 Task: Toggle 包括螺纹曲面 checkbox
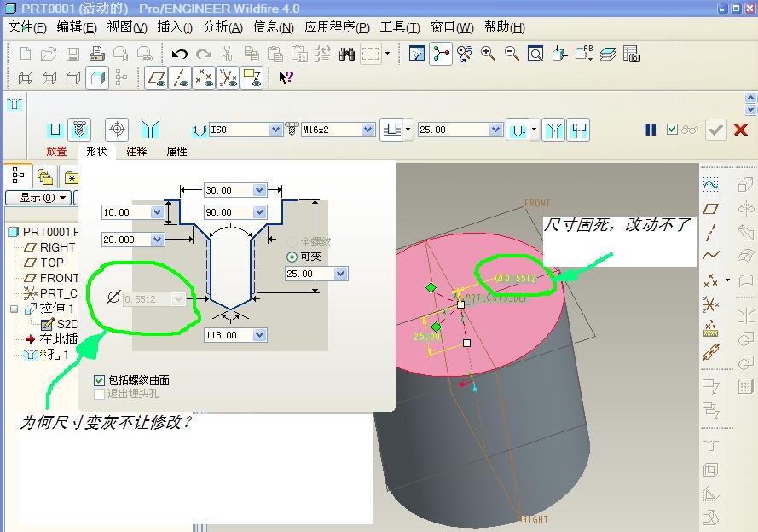click(99, 381)
